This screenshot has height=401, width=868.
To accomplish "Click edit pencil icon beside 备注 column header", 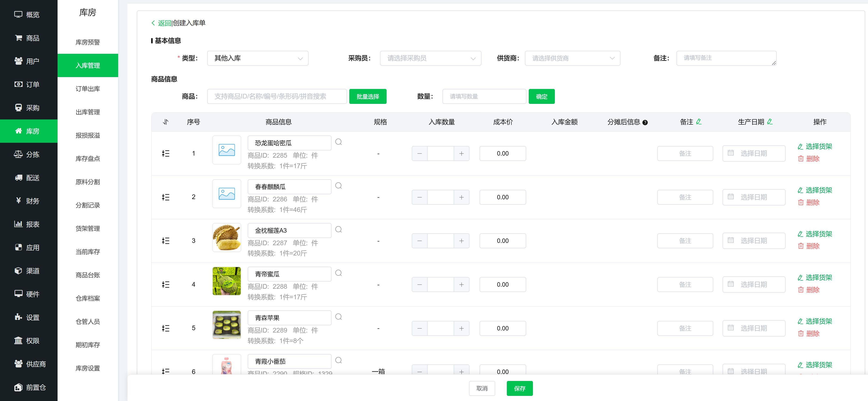I will click(699, 122).
